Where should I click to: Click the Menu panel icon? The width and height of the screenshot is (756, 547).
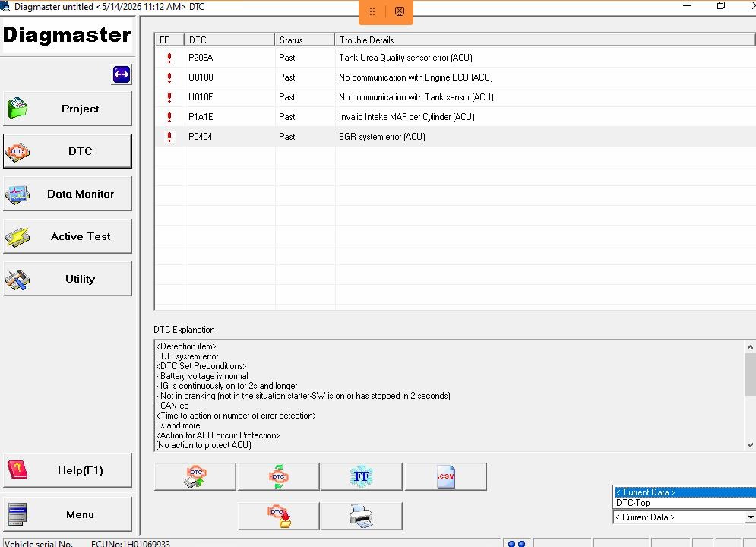(x=17, y=514)
